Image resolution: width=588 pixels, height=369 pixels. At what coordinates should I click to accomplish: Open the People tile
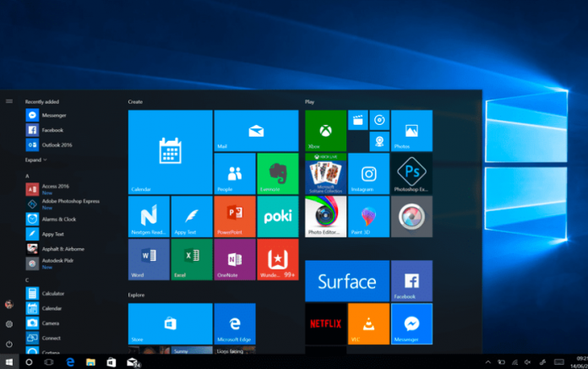click(235, 174)
